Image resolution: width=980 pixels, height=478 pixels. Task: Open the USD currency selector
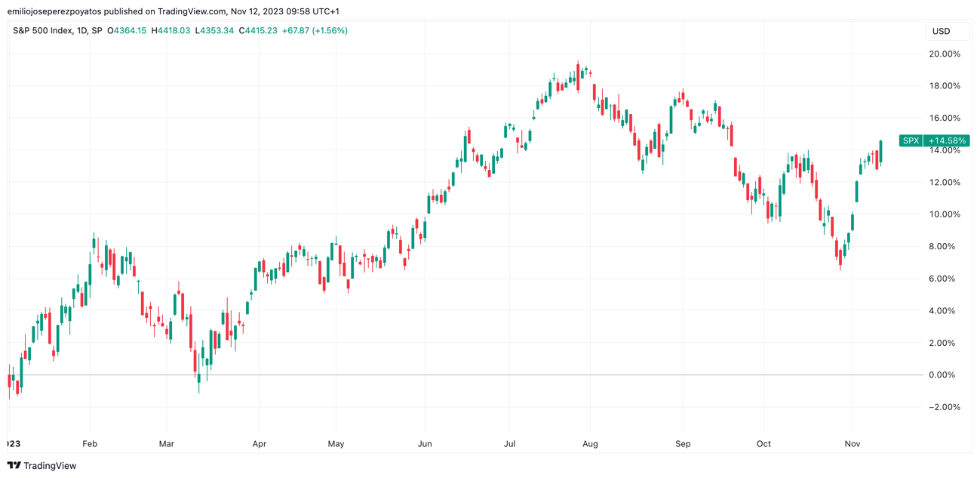tap(941, 32)
